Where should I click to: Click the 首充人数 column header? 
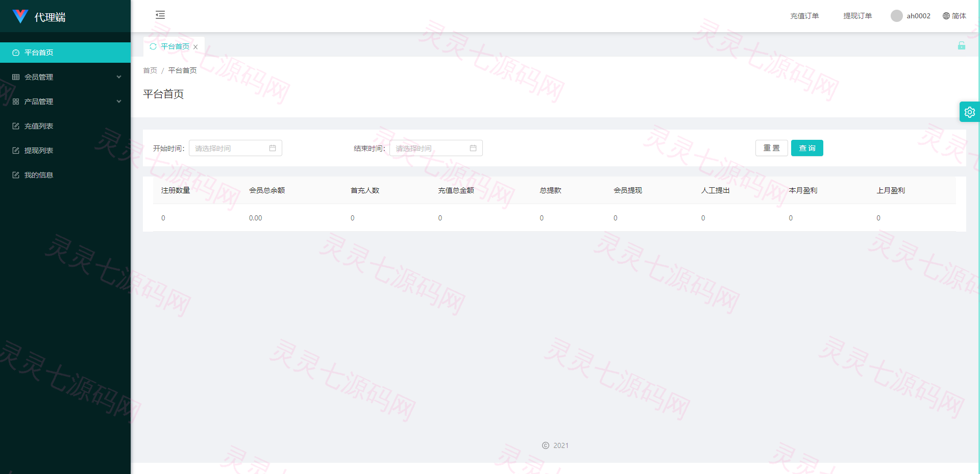365,190
